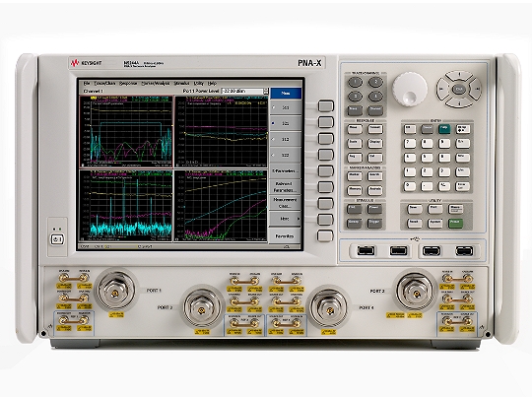The height and width of the screenshot is (399, 532).
Task: Push the Channel hardkey
Action: (375, 110)
